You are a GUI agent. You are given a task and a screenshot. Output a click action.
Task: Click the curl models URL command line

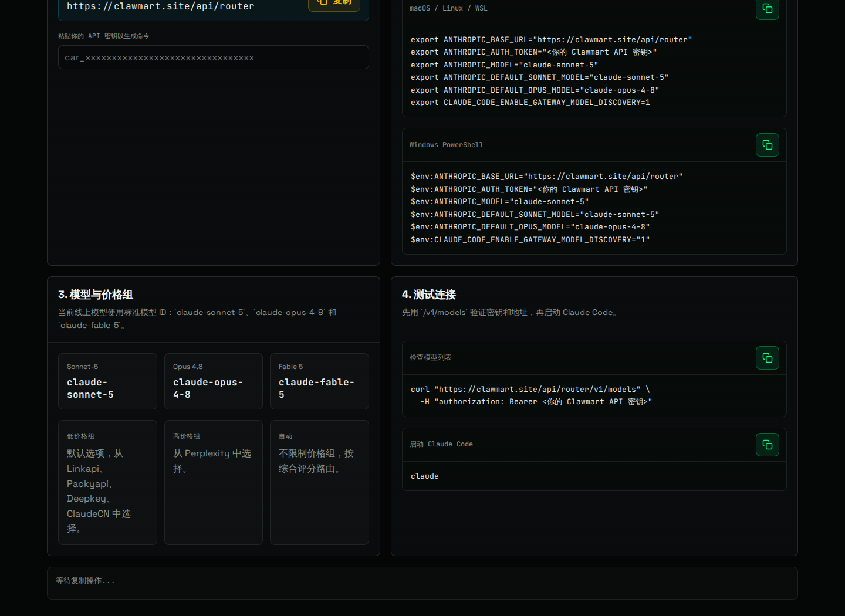tap(530, 390)
